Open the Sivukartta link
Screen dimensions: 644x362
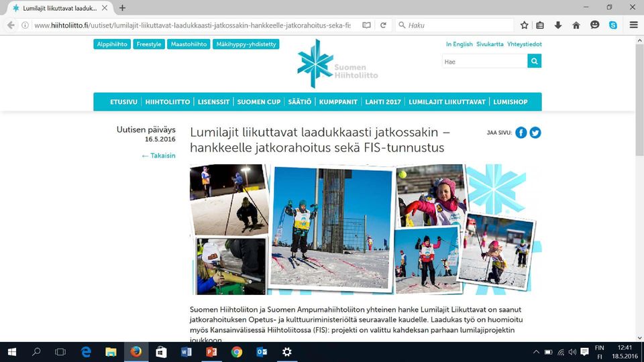[x=490, y=44]
